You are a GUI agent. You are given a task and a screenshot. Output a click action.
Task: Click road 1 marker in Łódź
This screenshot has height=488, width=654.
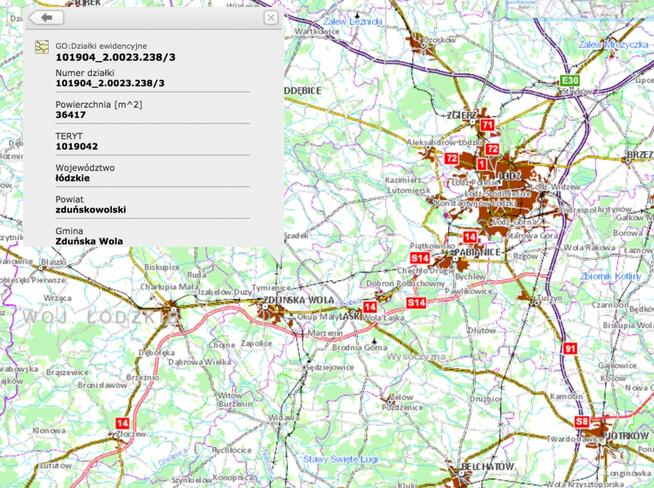[482, 164]
